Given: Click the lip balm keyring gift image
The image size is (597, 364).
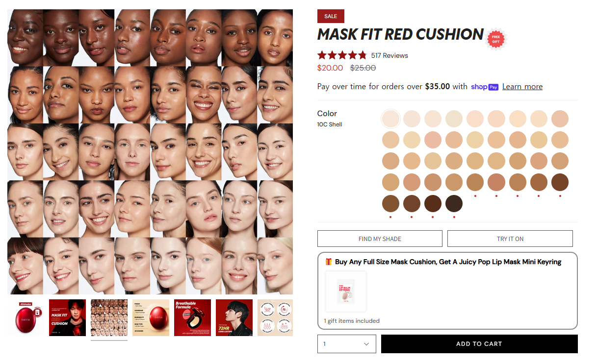Looking at the screenshot, I should (345, 291).
